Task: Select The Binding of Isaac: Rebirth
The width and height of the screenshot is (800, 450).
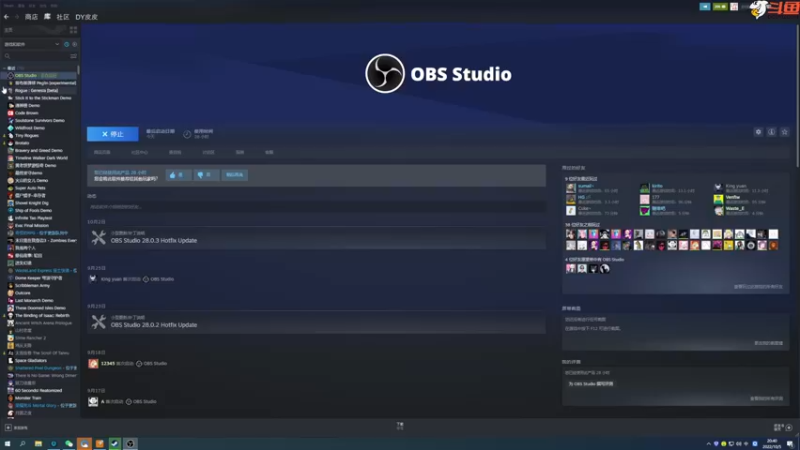Action: [40, 315]
